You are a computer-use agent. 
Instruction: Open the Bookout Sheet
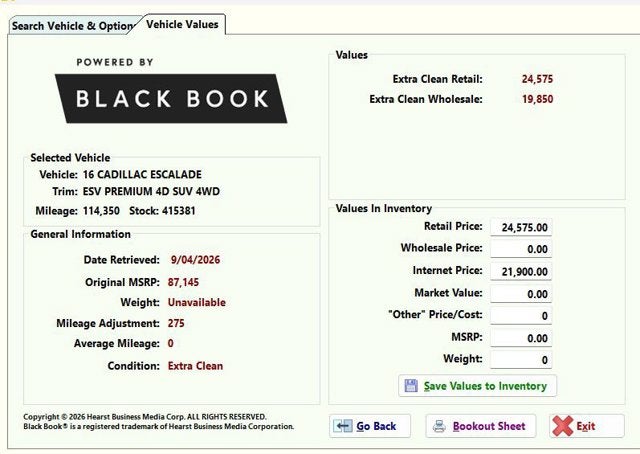480,426
